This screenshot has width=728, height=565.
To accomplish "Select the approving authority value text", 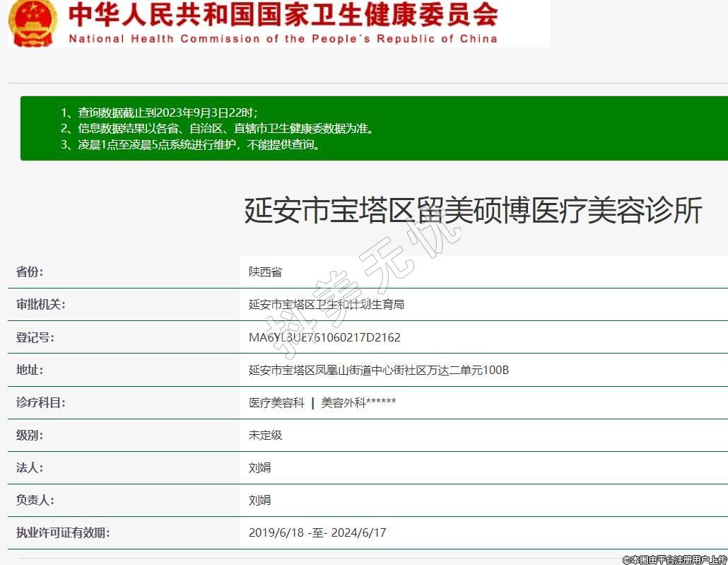I will pyautogui.click(x=326, y=304).
